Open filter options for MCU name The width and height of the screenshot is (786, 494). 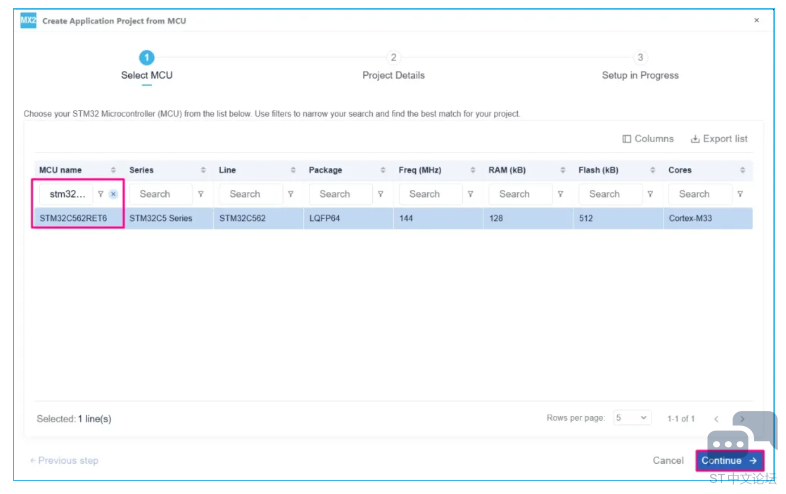101,194
